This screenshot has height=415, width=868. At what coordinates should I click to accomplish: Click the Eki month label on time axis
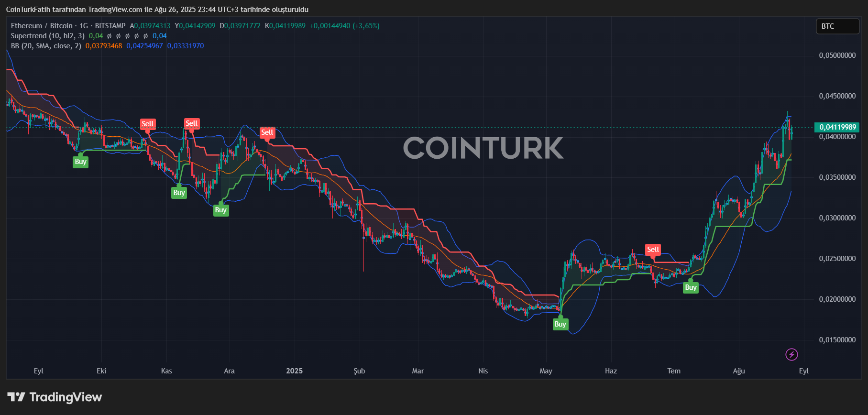point(101,371)
